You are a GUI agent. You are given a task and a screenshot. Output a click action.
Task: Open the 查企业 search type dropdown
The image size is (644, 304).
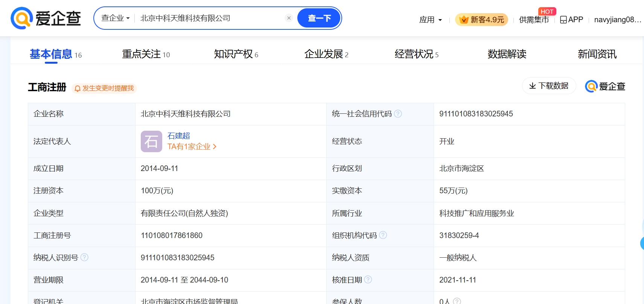[115, 18]
